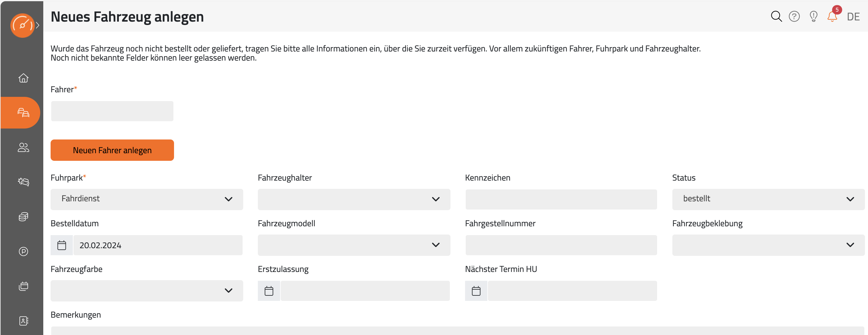Open the coins/costs sidebar icon
The height and width of the screenshot is (335, 868).
point(23,217)
